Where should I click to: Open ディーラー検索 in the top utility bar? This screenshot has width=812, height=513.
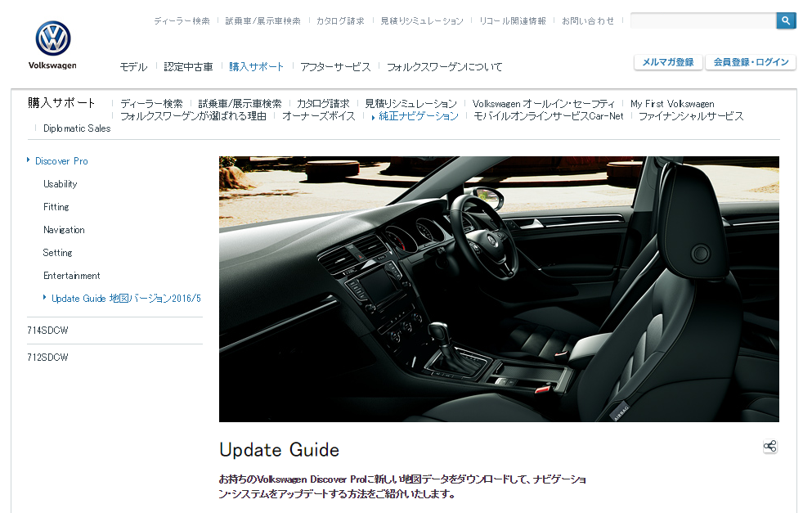pyautogui.click(x=182, y=20)
